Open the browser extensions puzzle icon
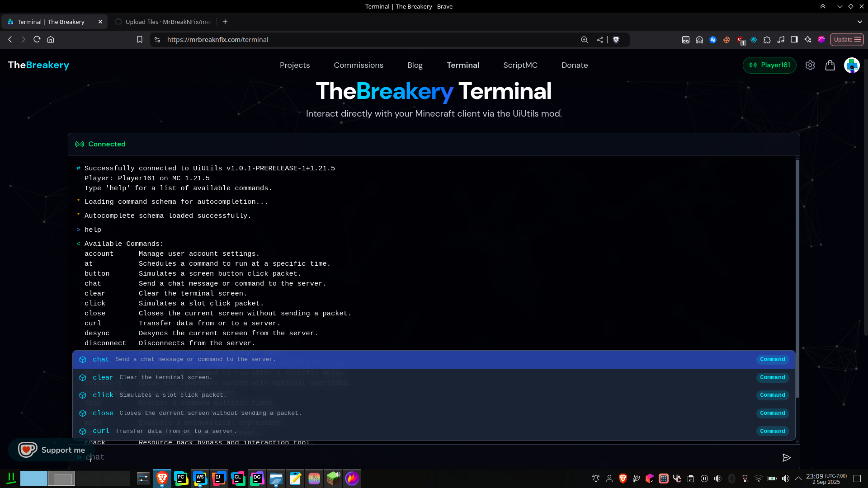 767,40
